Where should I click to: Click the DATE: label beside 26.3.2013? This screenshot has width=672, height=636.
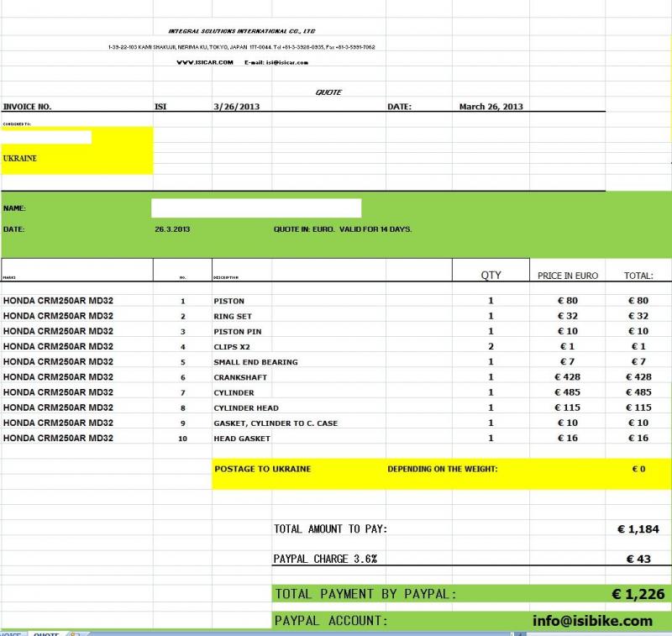point(13,229)
